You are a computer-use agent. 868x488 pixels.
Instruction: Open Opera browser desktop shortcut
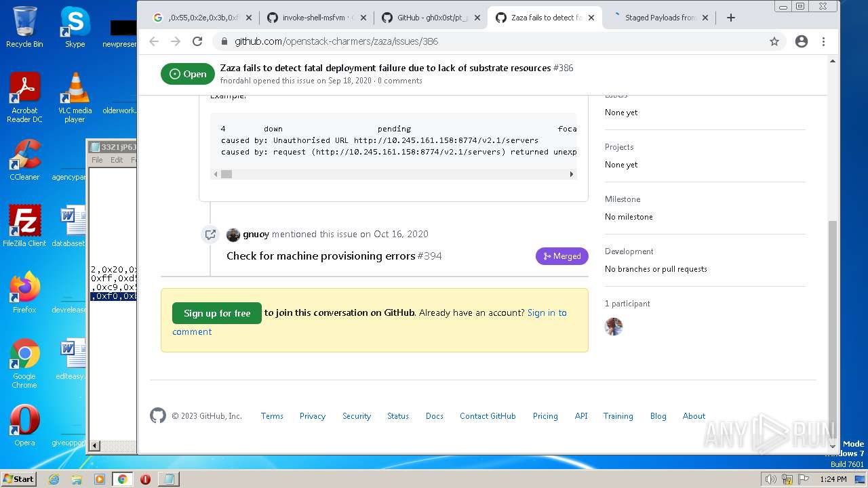pos(24,426)
